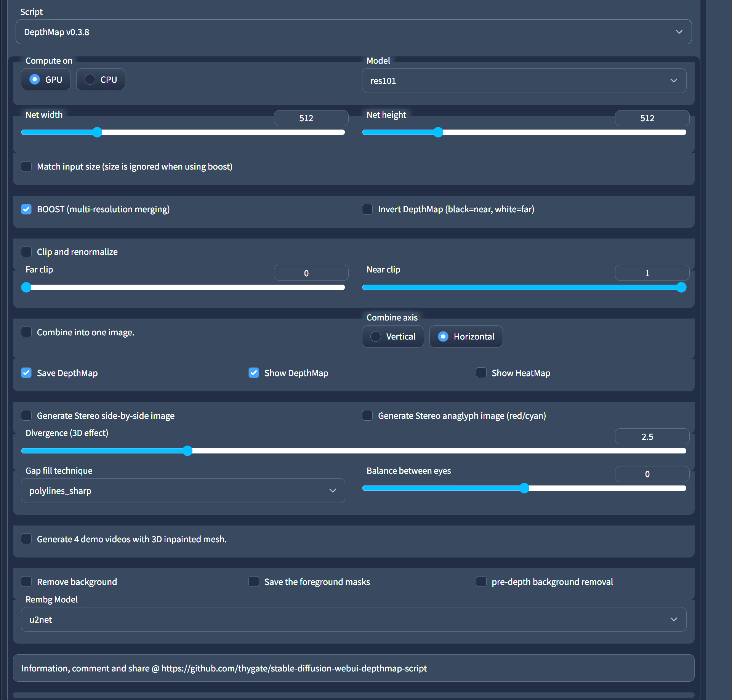Enable pre-depth background removal checkbox
Screen dimensions: 732x700
[481, 582]
